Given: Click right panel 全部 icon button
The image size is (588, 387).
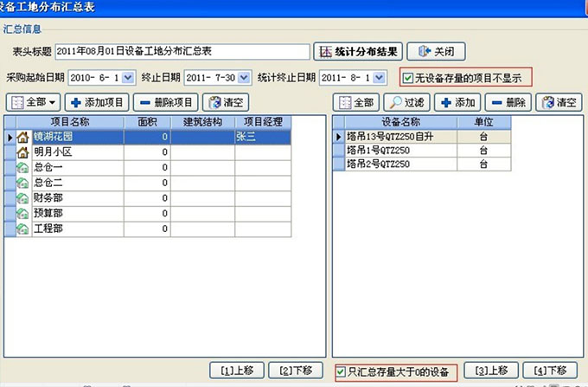Looking at the screenshot, I should point(355,102).
